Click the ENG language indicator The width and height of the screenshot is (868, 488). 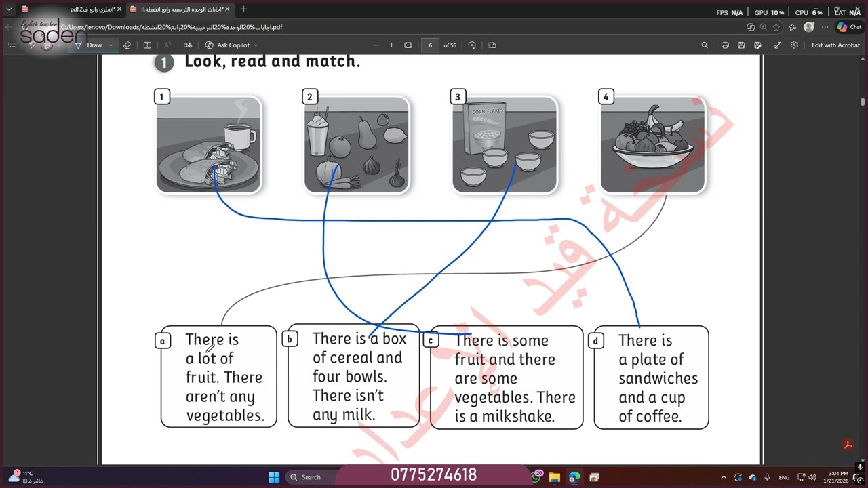pyautogui.click(x=783, y=477)
